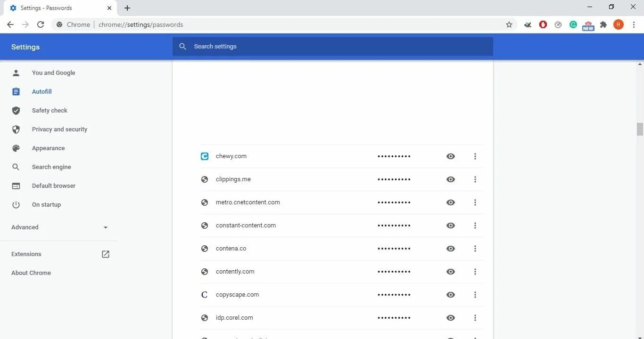The height and width of the screenshot is (339, 644).
Task: Click the clippings.me site entry
Action: pyautogui.click(x=233, y=179)
